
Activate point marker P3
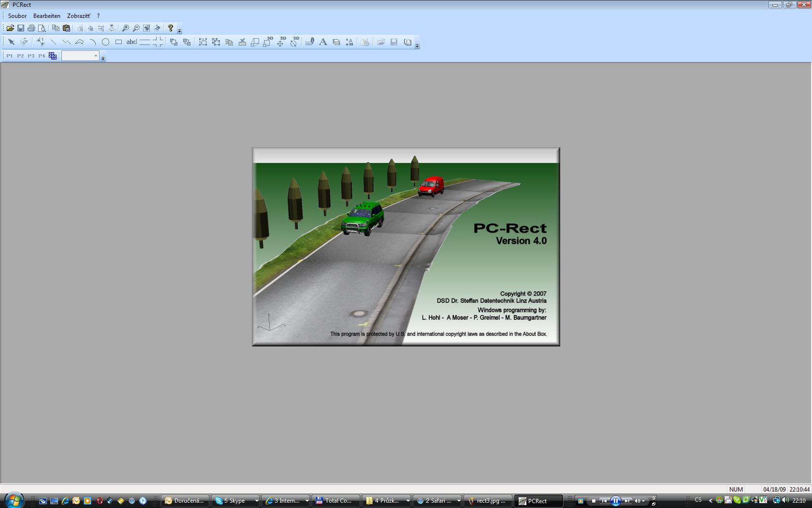[x=31, y=56]
